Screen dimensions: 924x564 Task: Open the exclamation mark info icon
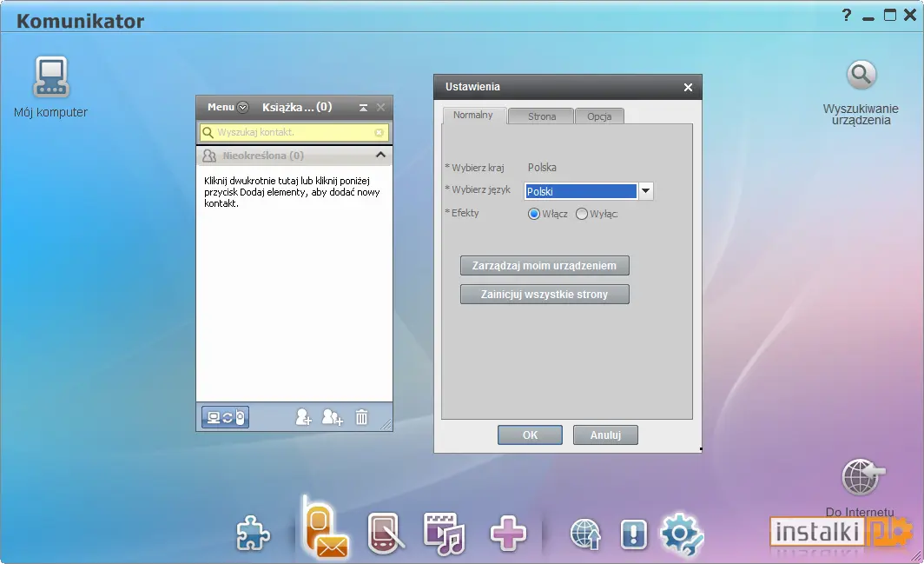coord(633,534)
